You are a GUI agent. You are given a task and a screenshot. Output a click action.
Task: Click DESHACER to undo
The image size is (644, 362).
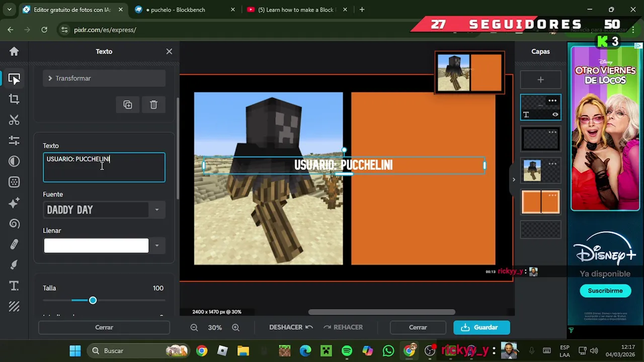(291, 327)
